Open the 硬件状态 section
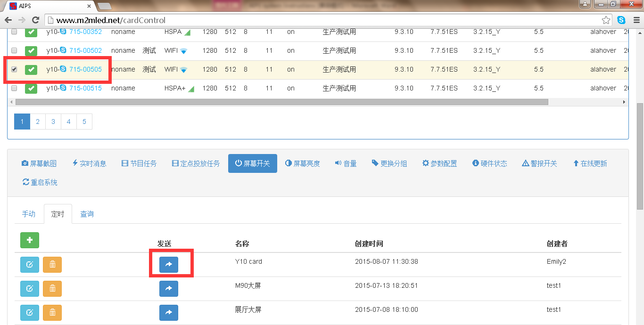Viewport: 644px width, 325px height. pos(490,163)
